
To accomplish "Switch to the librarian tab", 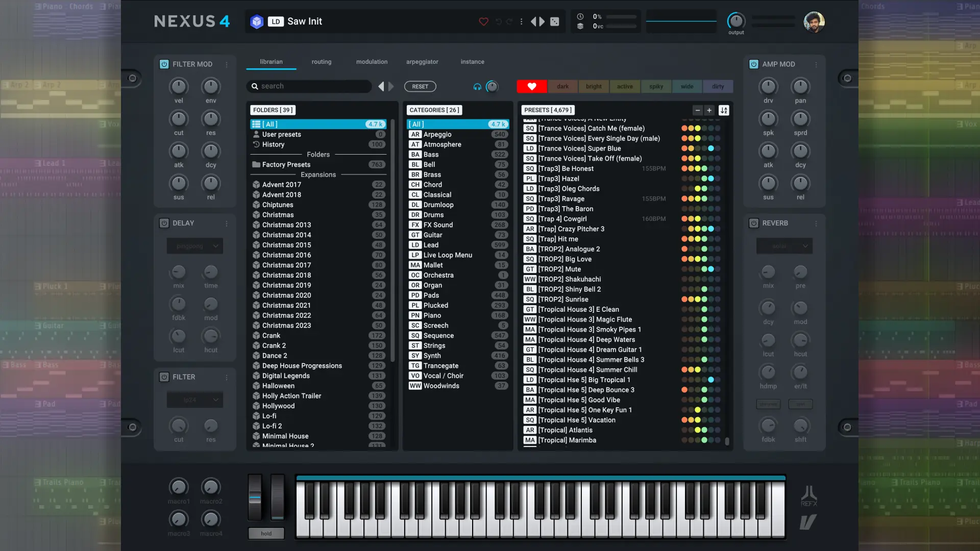I will (271, 62).
